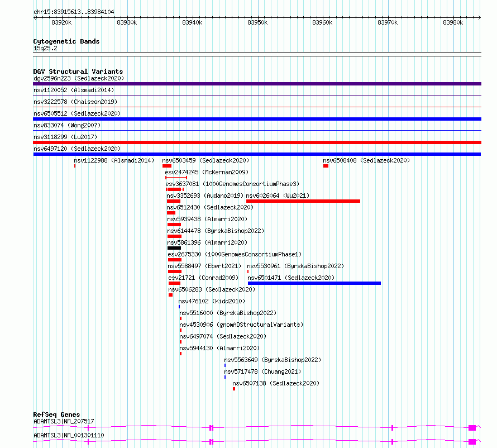497x448 pixels.
Task: Click the 83950k ruler position
Action: click(x=257, y=22)
